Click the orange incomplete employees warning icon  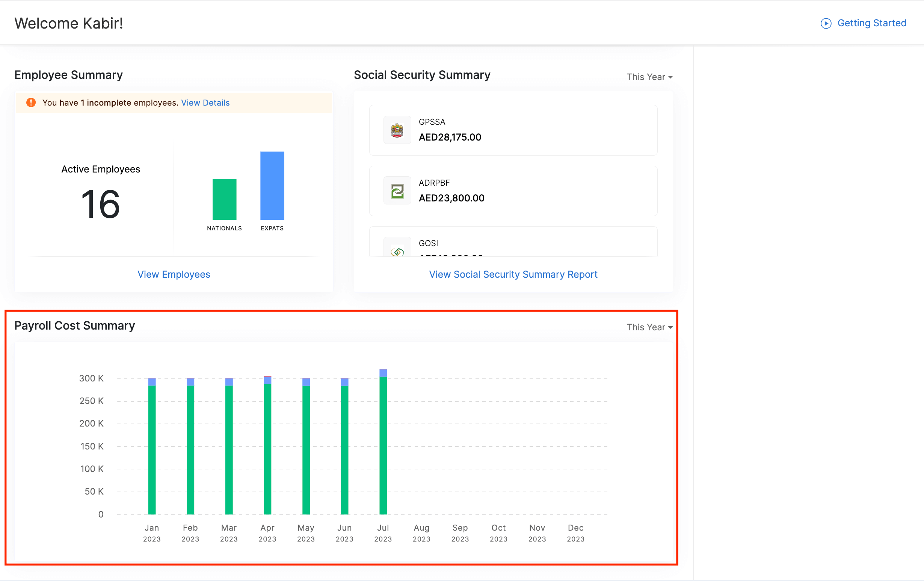click(x=31, y=103)
